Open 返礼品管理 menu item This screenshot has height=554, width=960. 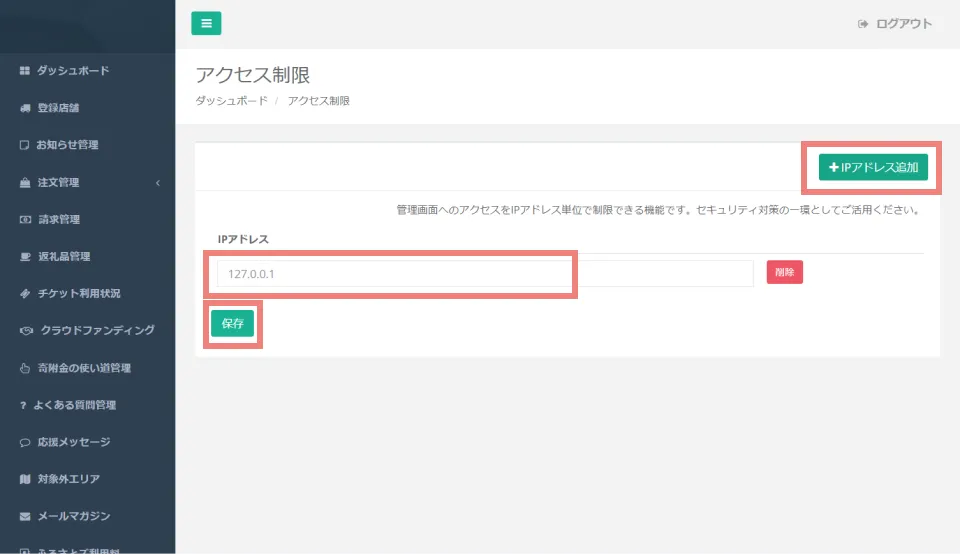64,257
